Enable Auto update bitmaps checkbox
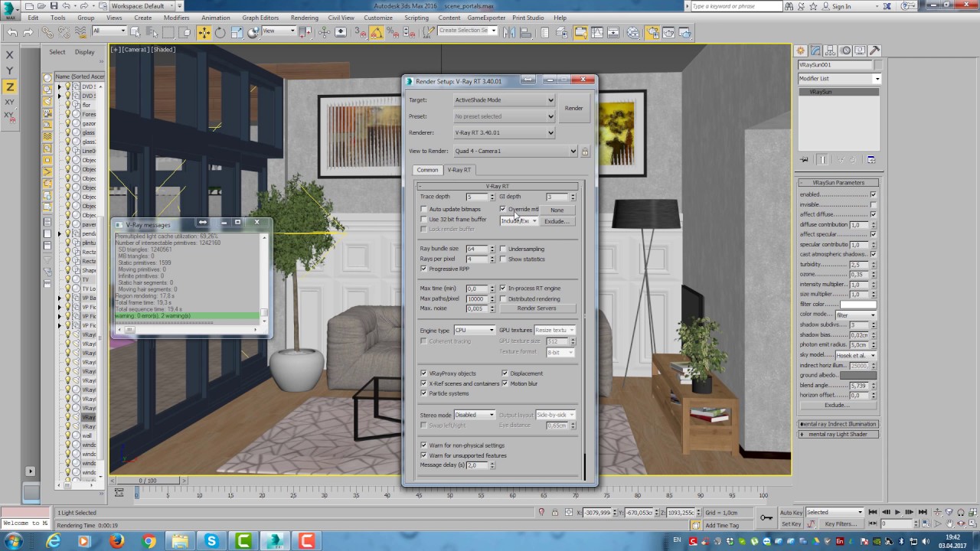The image size is (980, 551). click(x=423, y=209)
